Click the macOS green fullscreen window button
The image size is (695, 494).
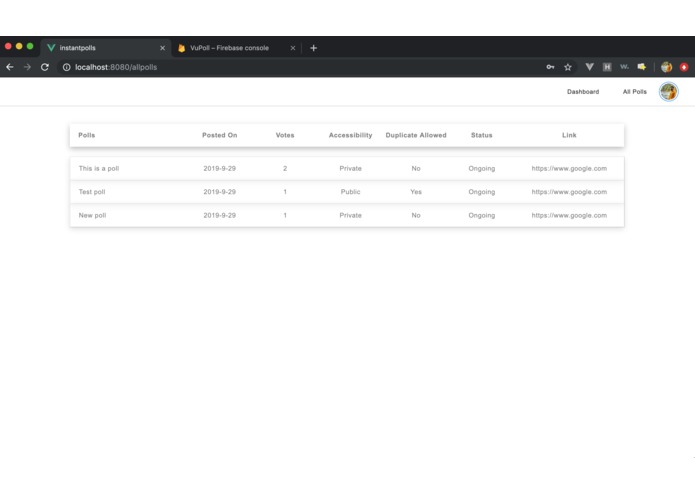[30, 46]
